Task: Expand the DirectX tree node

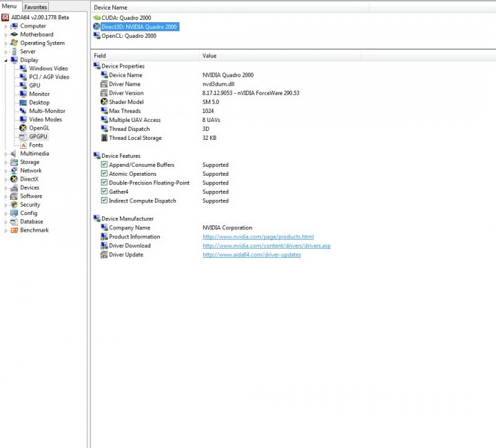Action: point(6,180)
